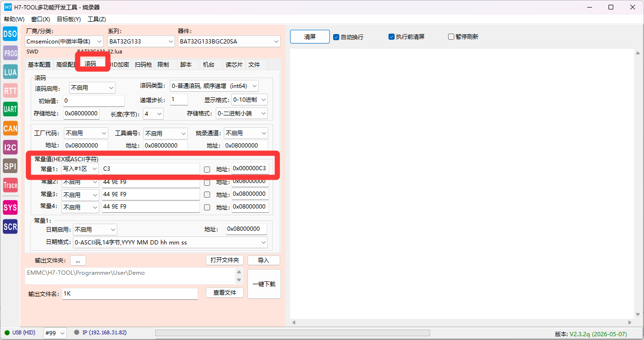644x340 pixels.
Task: Switch to the 文件 tab
Action: [254, 65]
